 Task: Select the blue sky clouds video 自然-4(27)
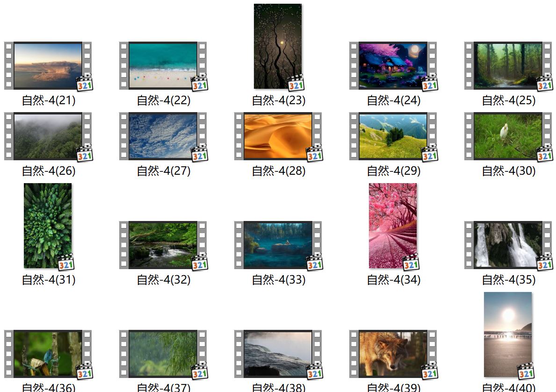(163, 136)
